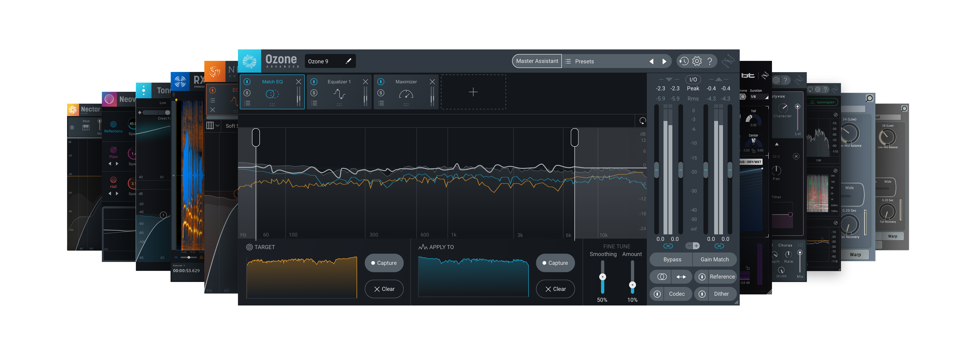The height and width of the screenshot is (344, 980).
Task: Open the filter type dropdown beside Soft
Action: [213, 126]
